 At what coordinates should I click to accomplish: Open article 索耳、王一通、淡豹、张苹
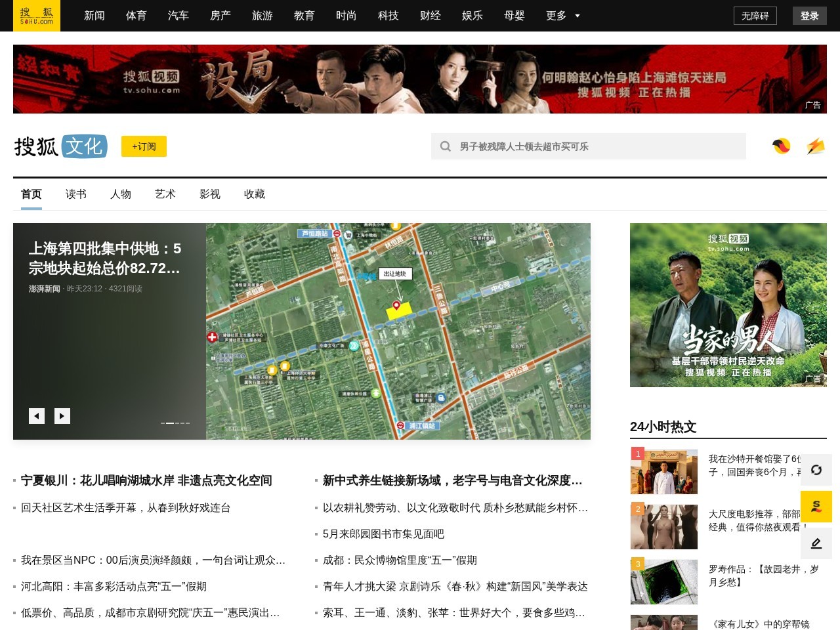pos(454,613)
